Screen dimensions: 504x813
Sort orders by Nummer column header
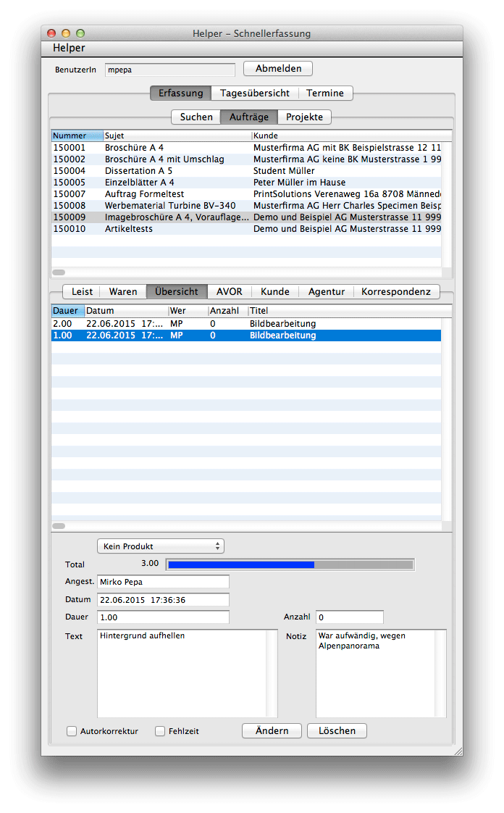[x=77, y=135]
